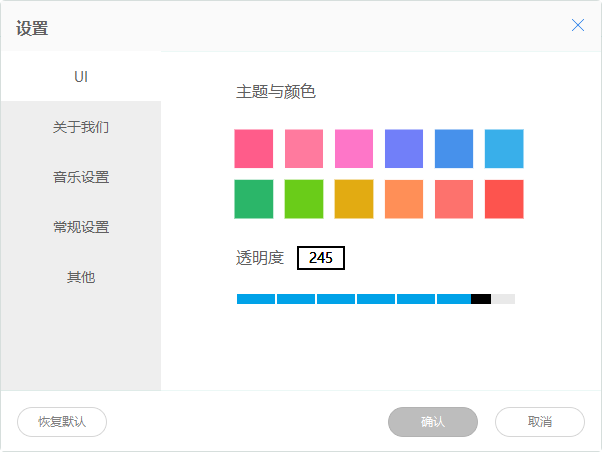Pick the bright red theme swatch
Screen dimensions: 602x452
click(x=504, y=199)
